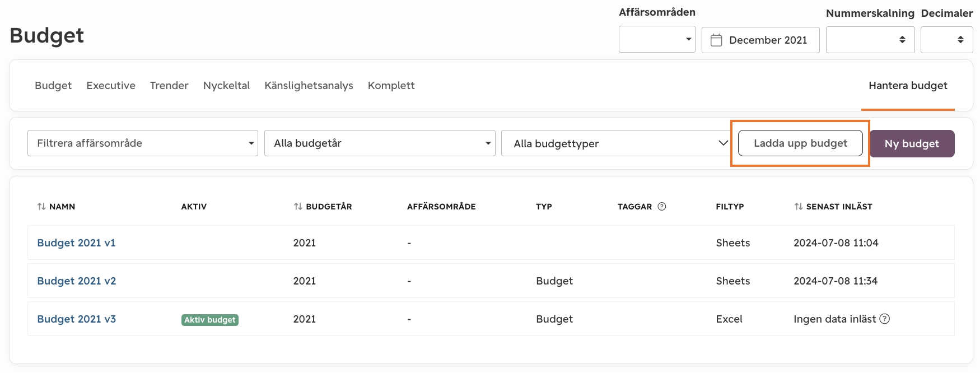Click the AFFÄRSOMRÅDE column header
Image resolution: width=980 pixels, height=373 pixels.
coord(441,207)
